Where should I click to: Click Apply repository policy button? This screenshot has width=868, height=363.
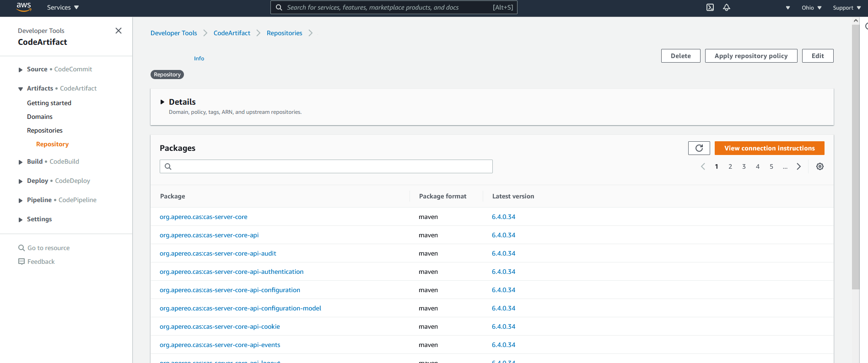coord(751,56)
